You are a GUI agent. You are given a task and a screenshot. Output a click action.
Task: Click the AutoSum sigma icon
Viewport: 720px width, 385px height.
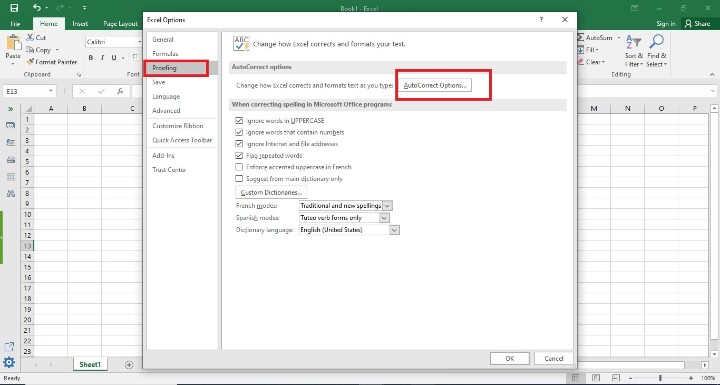pos(580,37)
